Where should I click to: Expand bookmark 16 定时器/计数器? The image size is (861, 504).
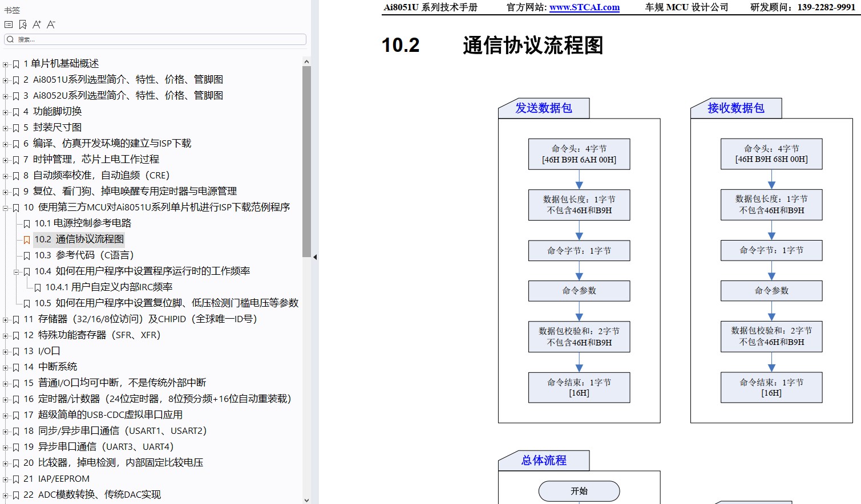pos(6,400)
